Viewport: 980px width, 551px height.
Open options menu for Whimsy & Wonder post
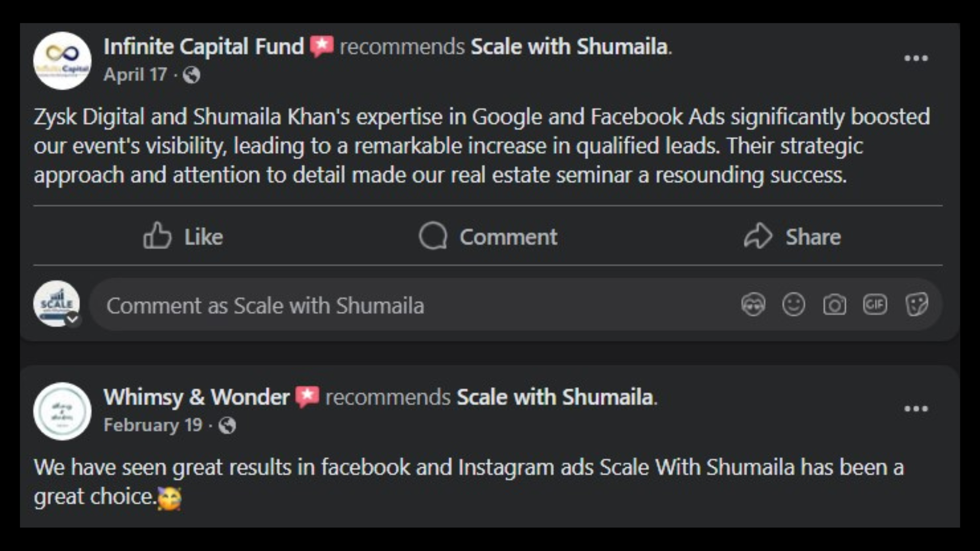pos(916,409)
